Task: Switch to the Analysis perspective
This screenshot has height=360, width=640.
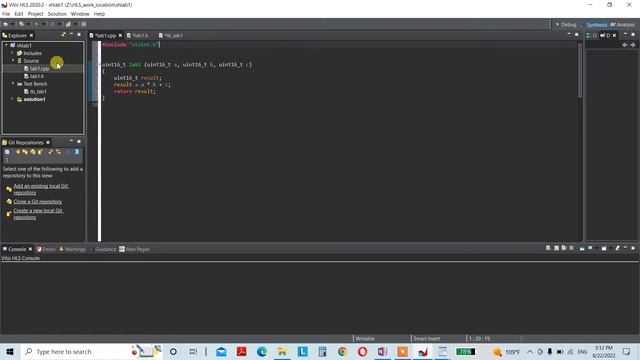Action: point(623,24)
